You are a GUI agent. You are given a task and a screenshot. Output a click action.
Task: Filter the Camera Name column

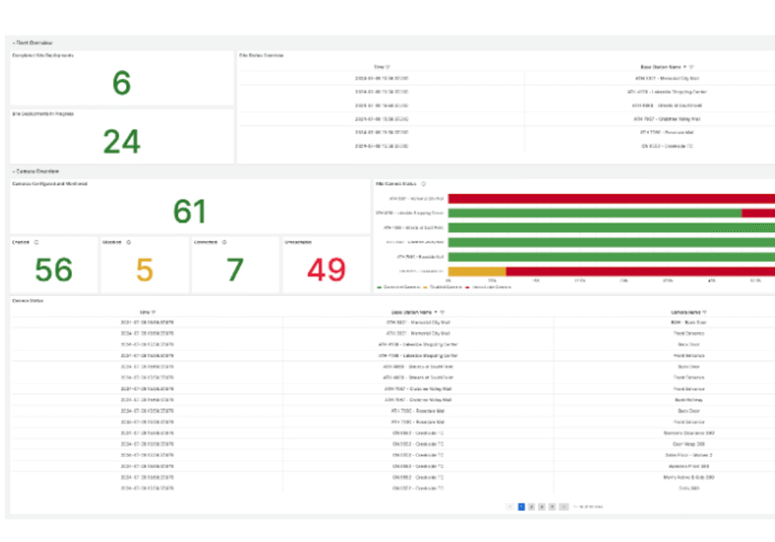click(704, 312)
